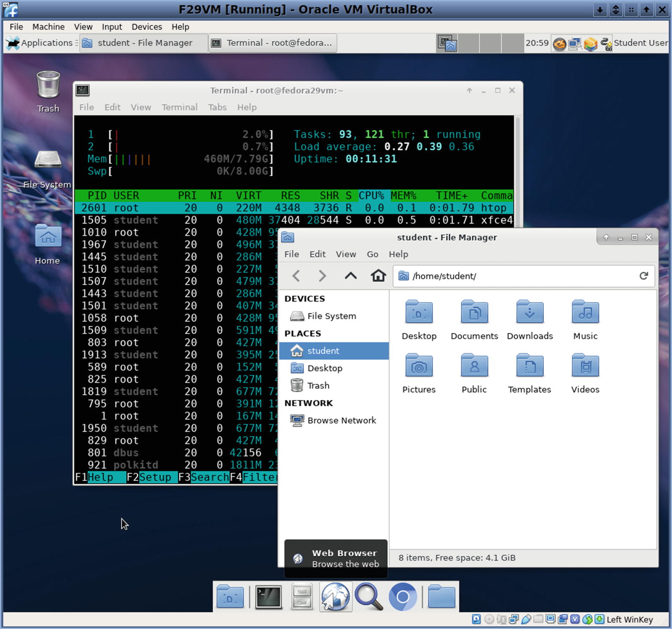This screenshot has width=672, height=629.
Task: Open Trash icon on desktop
Action: (48, 92)
